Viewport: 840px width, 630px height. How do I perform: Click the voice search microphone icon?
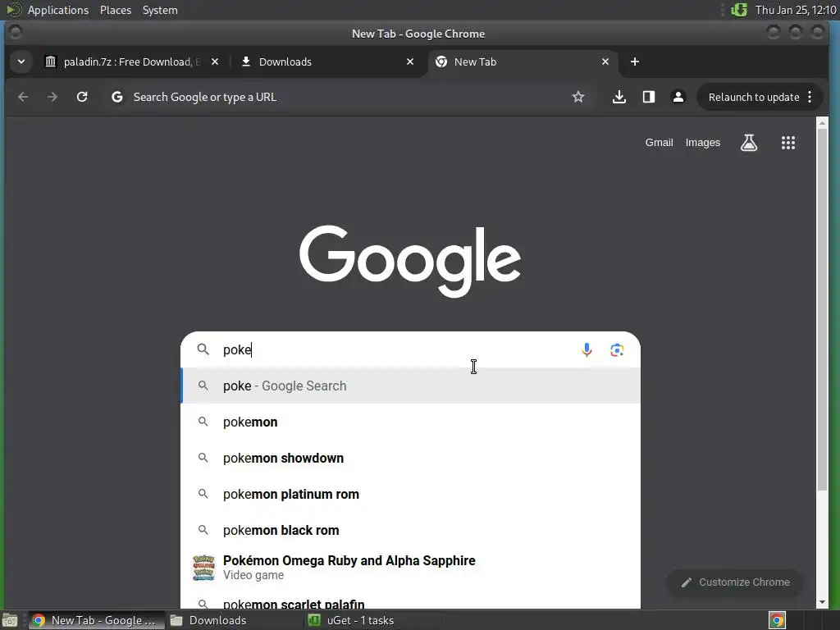(587, 349)
